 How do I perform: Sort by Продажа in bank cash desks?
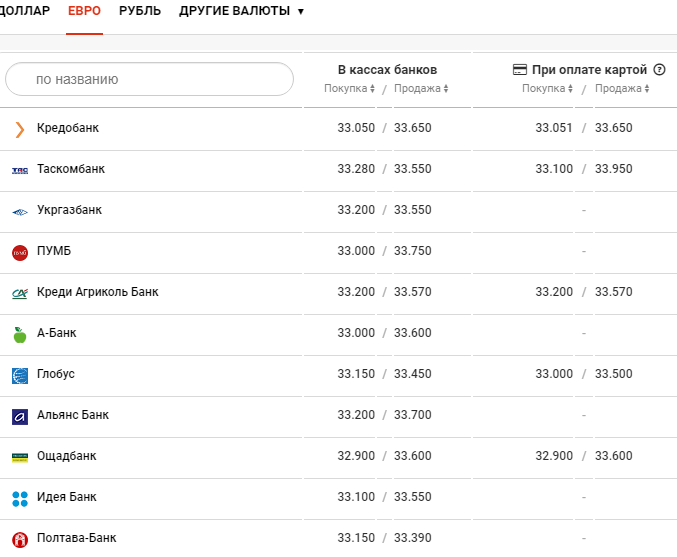[x=420, y=89]
